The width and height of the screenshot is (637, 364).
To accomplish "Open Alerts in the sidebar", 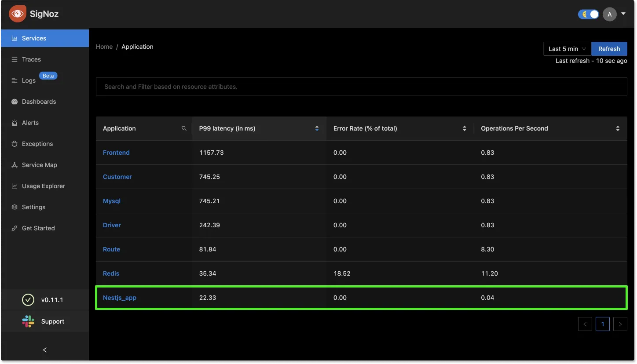I will (x=45, y=123).
